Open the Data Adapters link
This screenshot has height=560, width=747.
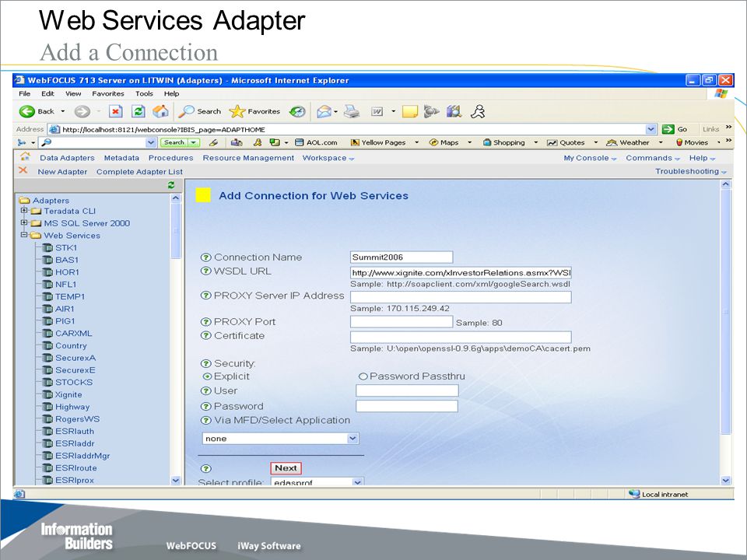click(x=67, y=158)
